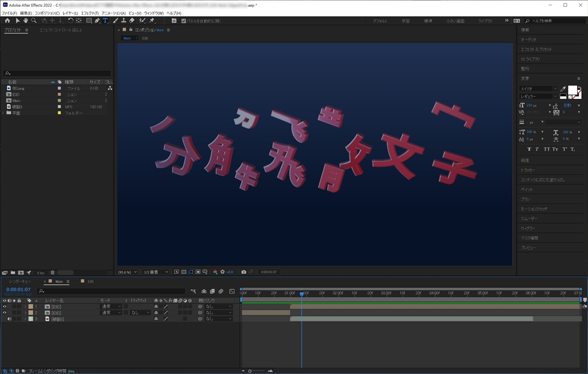This screenshot has height=374, width=588.
Task: Expand layer 2 properties in timeline
Action: 25,313
